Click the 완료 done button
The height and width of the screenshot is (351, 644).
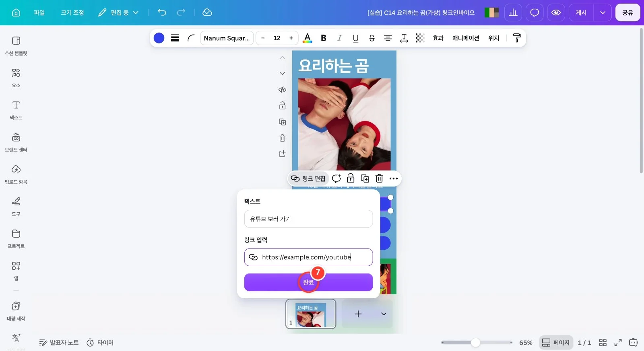308,282
